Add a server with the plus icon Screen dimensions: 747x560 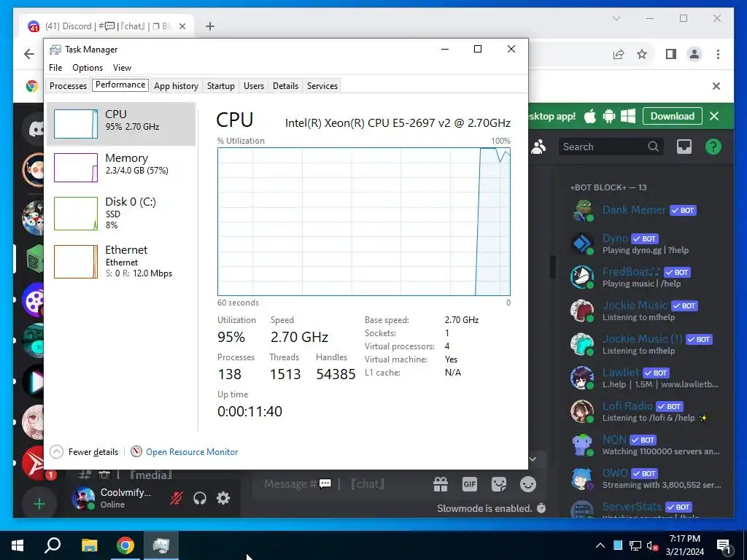(x=39, y=503)
